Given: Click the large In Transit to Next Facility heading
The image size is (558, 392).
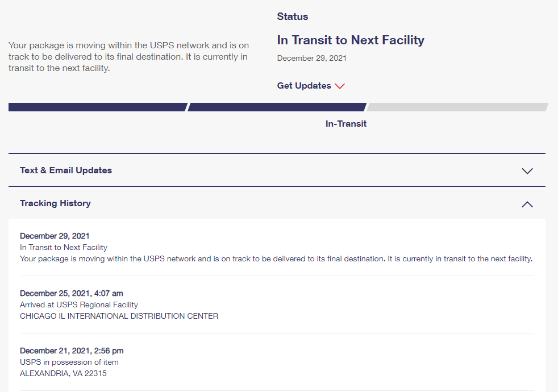Looking at the screenshot, I should (351, 40).
